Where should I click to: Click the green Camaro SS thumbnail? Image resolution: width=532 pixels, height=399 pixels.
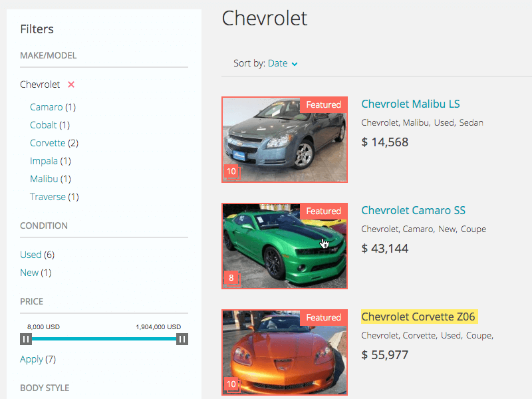coord(285,246)
